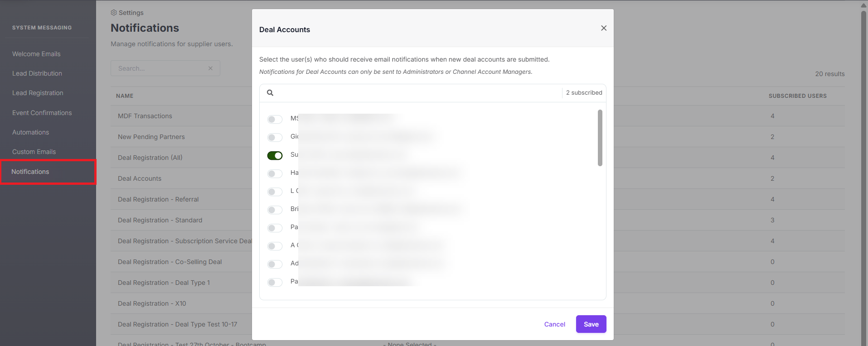Go to Lead Distribution section
868x346 pixels.
pos(37,73)
